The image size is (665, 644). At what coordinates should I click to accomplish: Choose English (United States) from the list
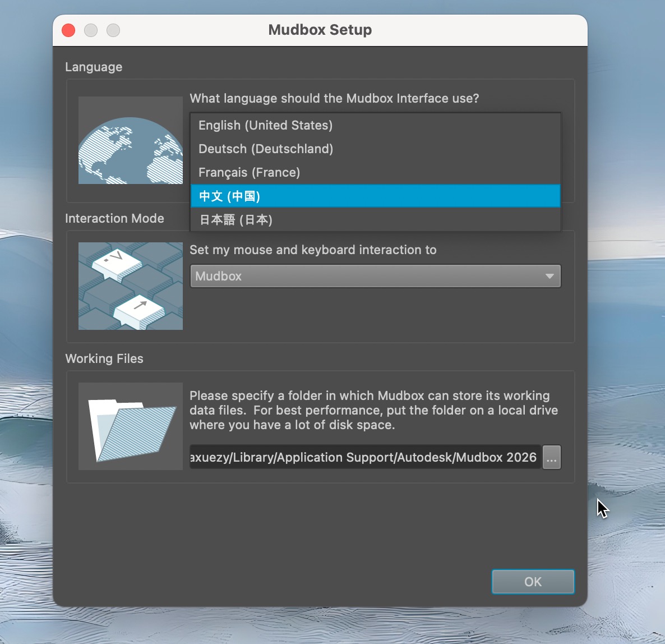coord(265,125)
